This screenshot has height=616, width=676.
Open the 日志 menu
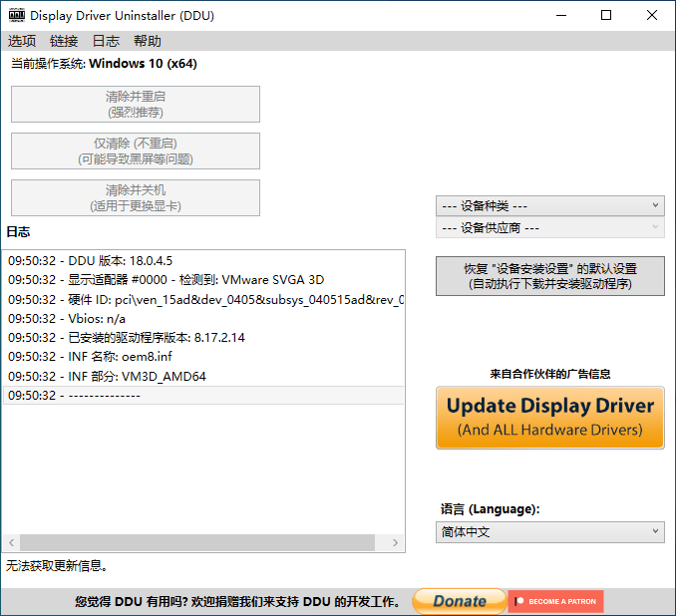coord(106,41)
